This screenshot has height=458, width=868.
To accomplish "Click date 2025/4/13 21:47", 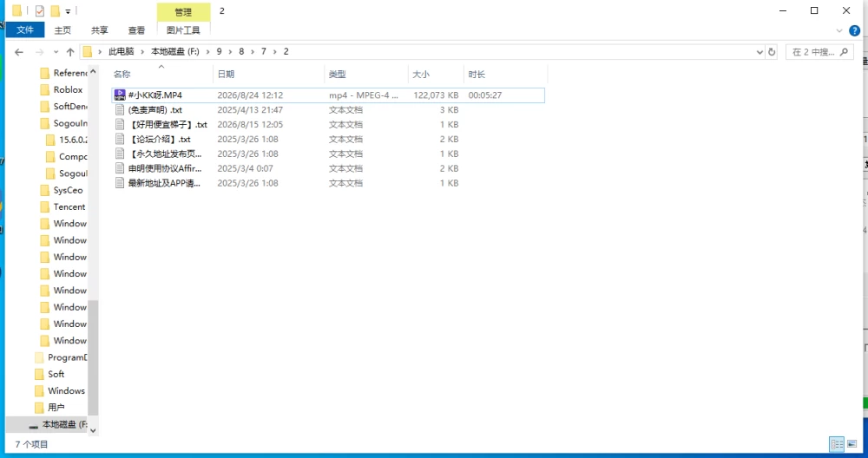I will tap(250, 110).
